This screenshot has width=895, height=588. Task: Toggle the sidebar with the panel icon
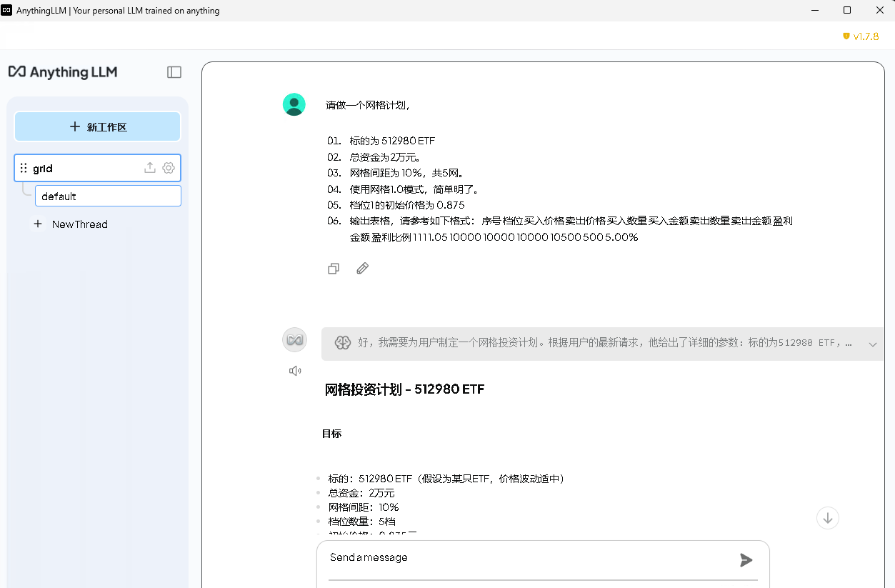pyautogui.click(x=174, y=72)
